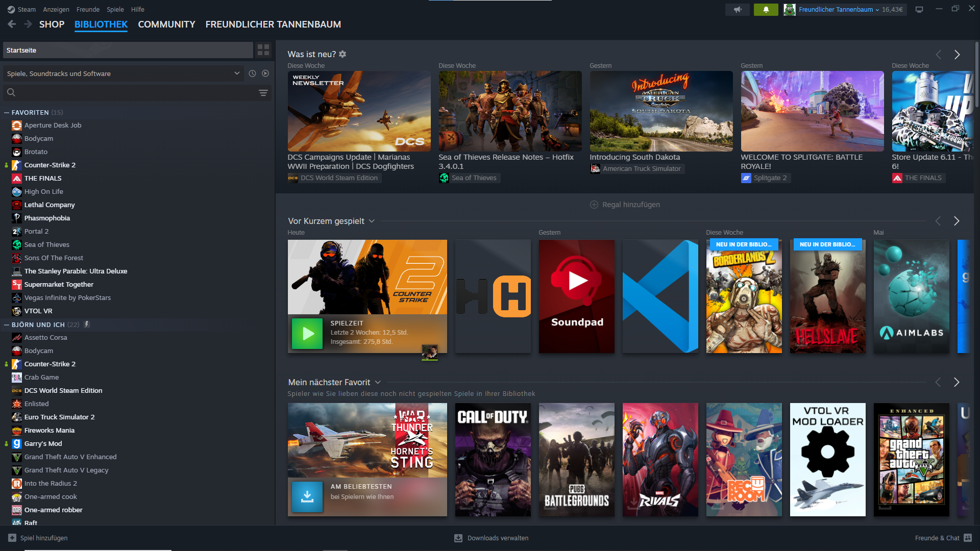This screenshot has width=980, height=551.
Task: Open the Freunde menu
Action: (x=88, y=10)
